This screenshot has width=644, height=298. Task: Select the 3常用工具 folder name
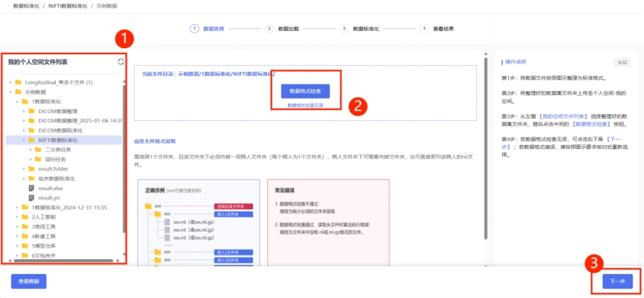click(x=43, y=227)
